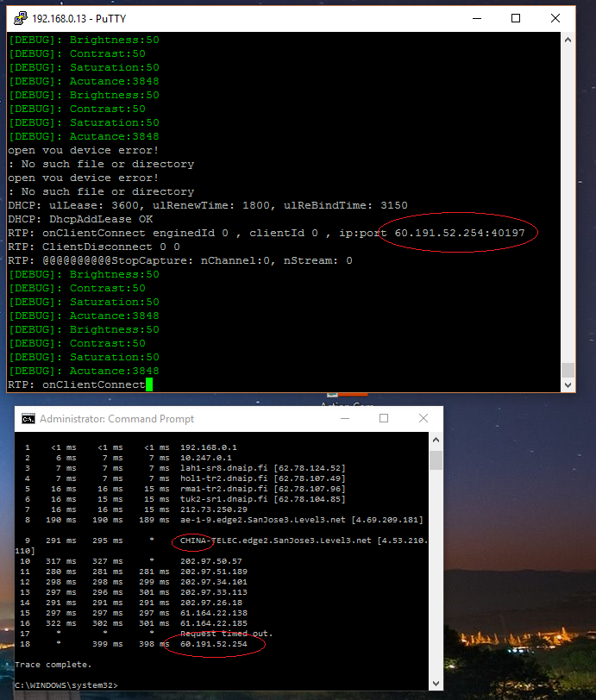Viewport: 596px width, 700px height.
Task: Click PuTTY scrollbar up arrow
Action: pyautogui.click(x=568, y=40)
